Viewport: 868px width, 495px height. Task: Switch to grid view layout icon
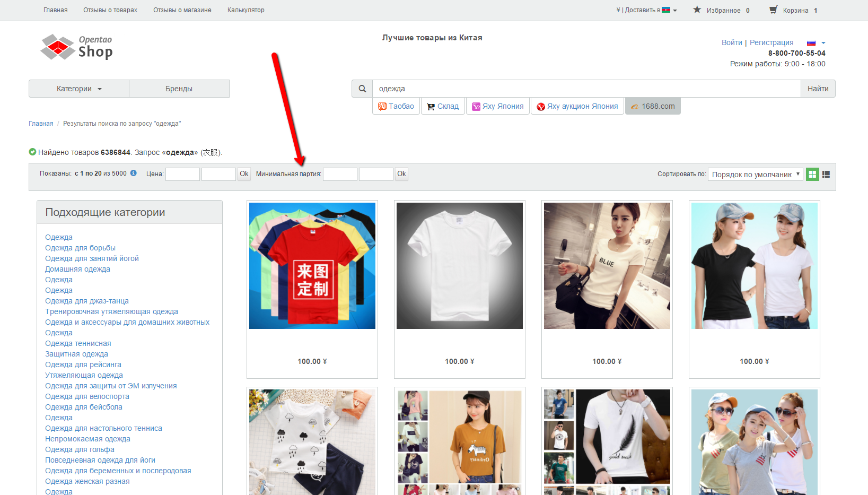pos(812,174)
